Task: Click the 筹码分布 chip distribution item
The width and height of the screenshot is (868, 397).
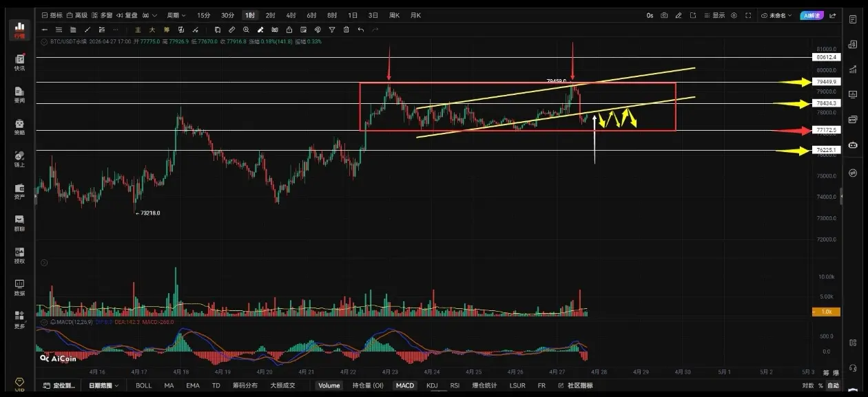Action: click(245, 385)
